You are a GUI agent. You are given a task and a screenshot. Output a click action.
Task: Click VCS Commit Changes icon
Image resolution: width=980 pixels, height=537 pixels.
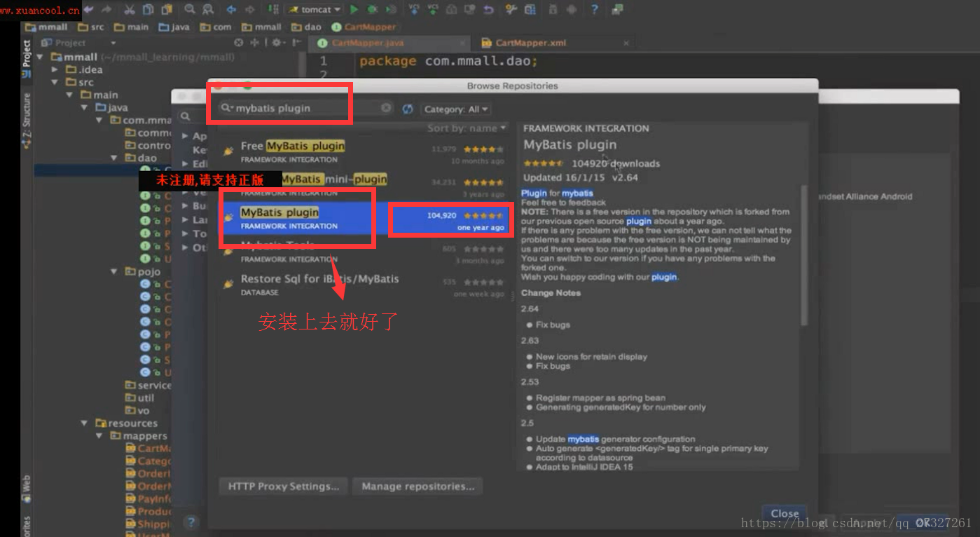[433, 10]
